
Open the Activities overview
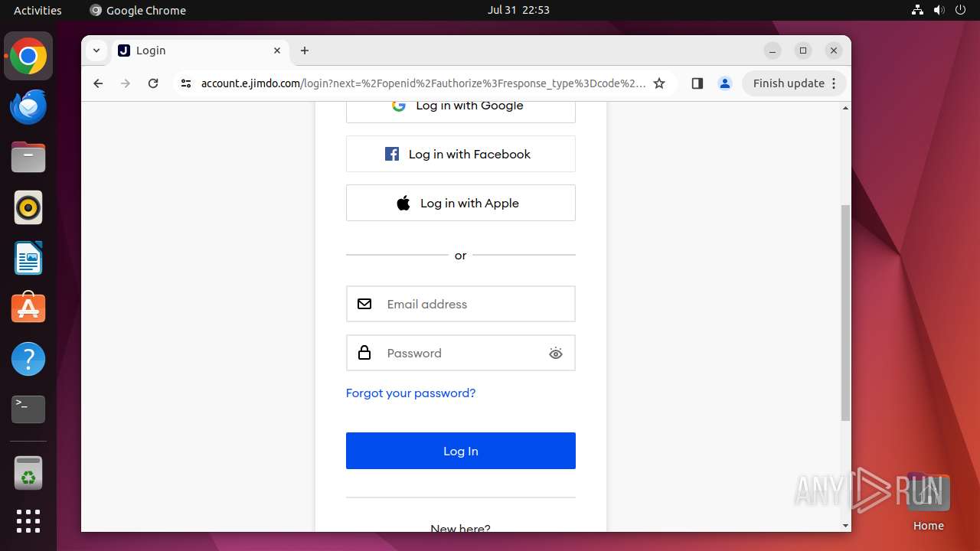pos(38,10)
